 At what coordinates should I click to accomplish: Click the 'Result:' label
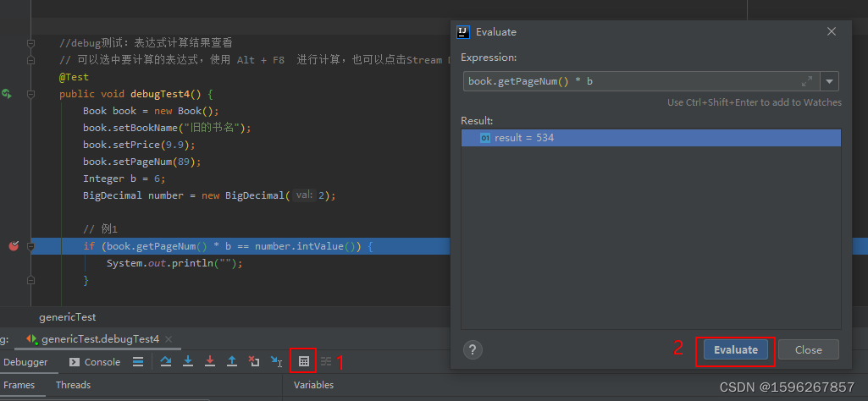[x=477, y=121]
